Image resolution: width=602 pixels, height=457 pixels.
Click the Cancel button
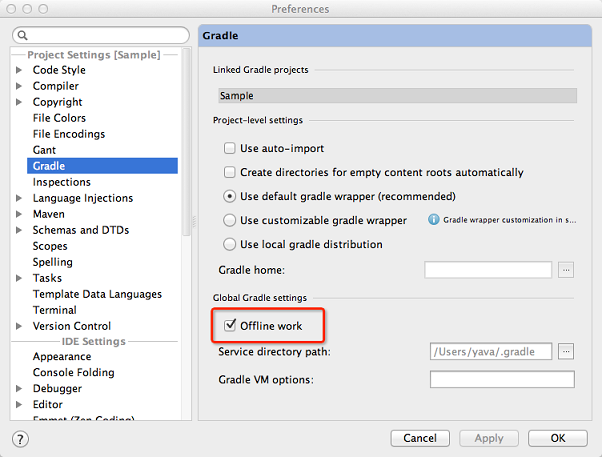420,438
